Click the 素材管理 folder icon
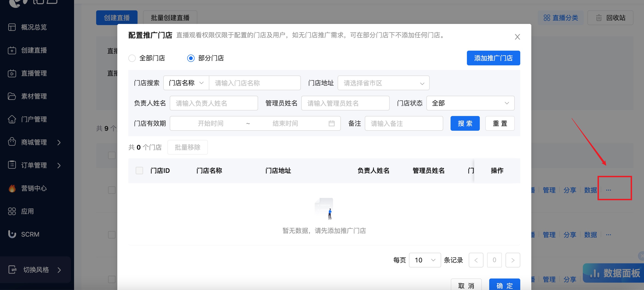Viewport: 644px width, 290px height. 12,96
